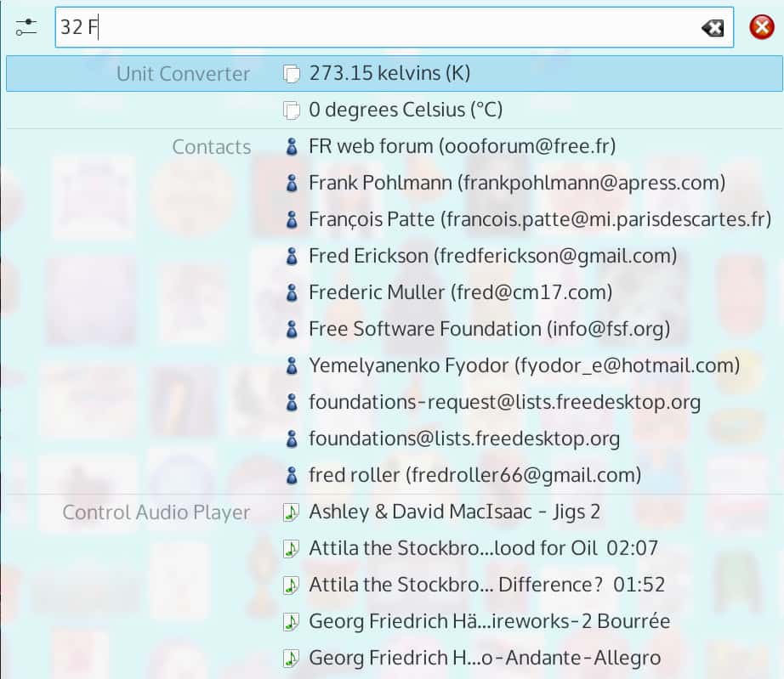This screenshot has width=784, height=679.
Task: Click the search field containing 32 F
Action: (394, 27)
